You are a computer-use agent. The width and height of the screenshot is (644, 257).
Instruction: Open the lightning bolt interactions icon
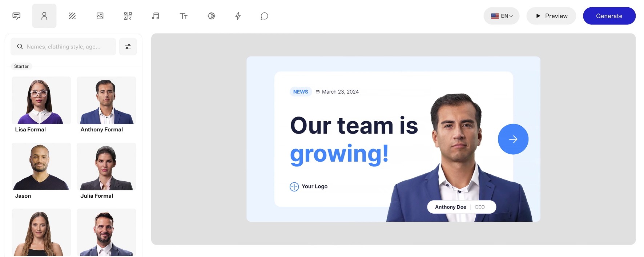[238, 16]
